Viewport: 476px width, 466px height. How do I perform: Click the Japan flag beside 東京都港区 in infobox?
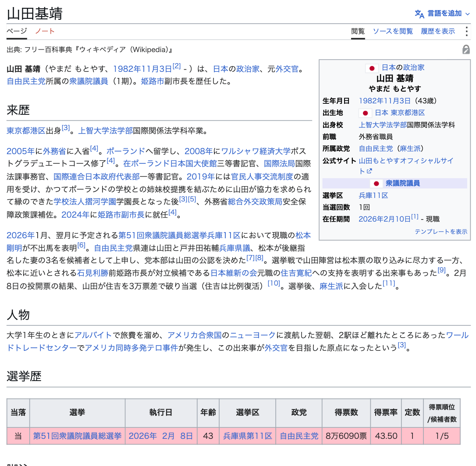pyautogui.click(x=365, y=113)
